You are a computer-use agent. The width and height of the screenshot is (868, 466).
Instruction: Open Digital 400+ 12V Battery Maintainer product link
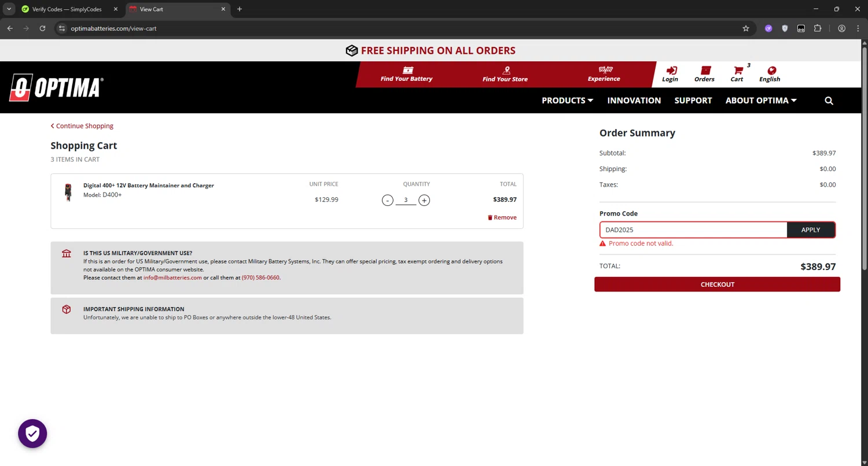[149, 186]
